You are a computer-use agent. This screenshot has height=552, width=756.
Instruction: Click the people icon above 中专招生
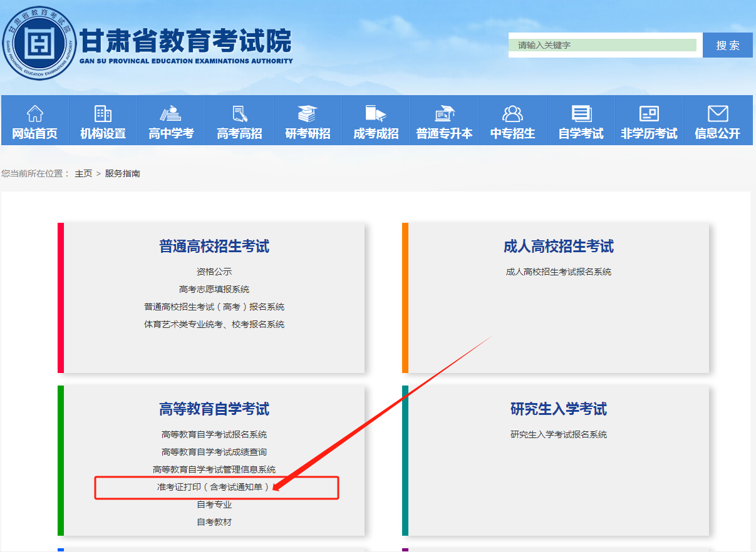512,114
